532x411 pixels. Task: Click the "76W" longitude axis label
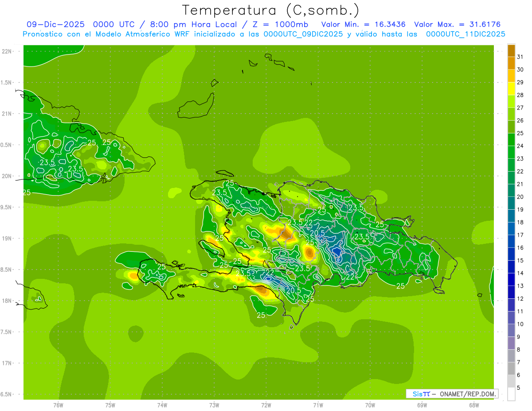58,405
